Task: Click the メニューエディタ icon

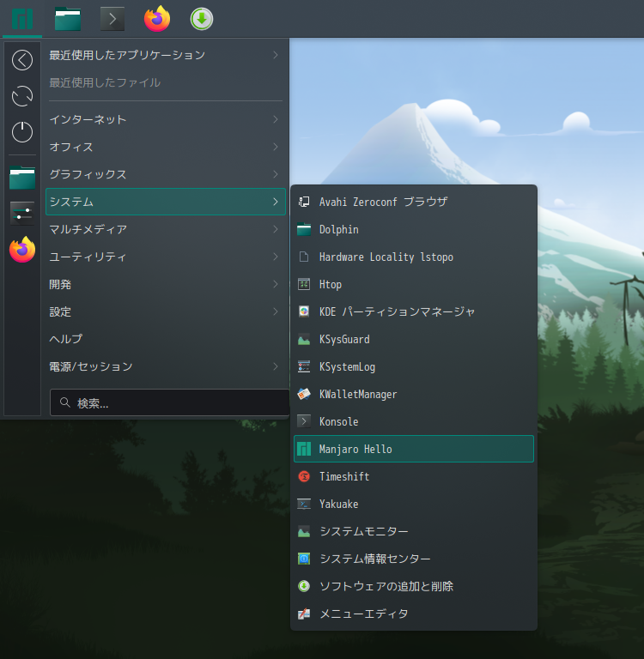Action: click(x=304, y=614)
